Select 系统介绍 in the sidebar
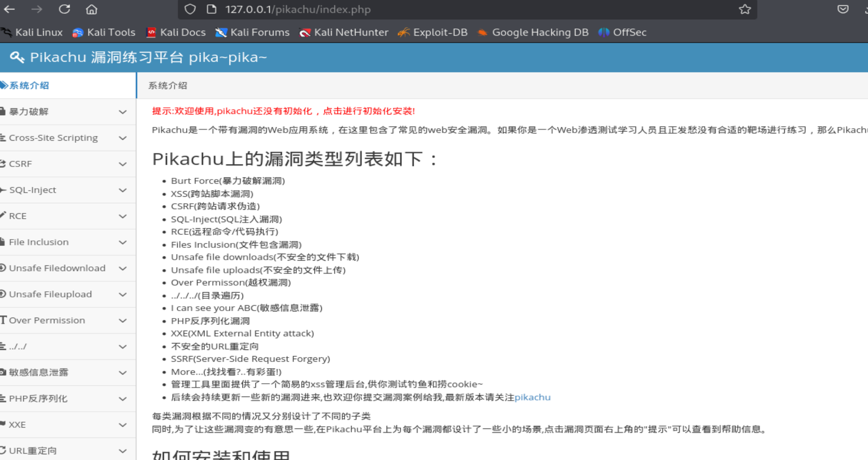Screen dimensions: 868x460 68,85
